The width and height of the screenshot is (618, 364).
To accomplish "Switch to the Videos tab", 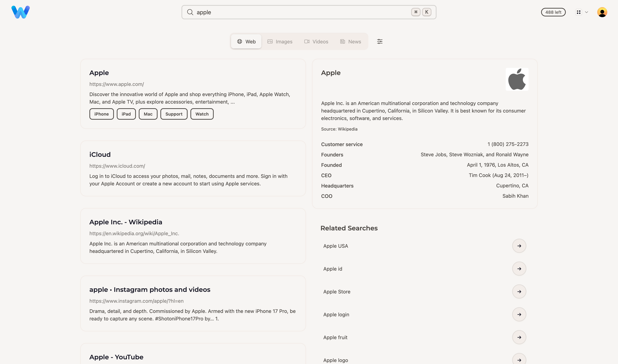I will pyautogui.click(x=316, y=42).
